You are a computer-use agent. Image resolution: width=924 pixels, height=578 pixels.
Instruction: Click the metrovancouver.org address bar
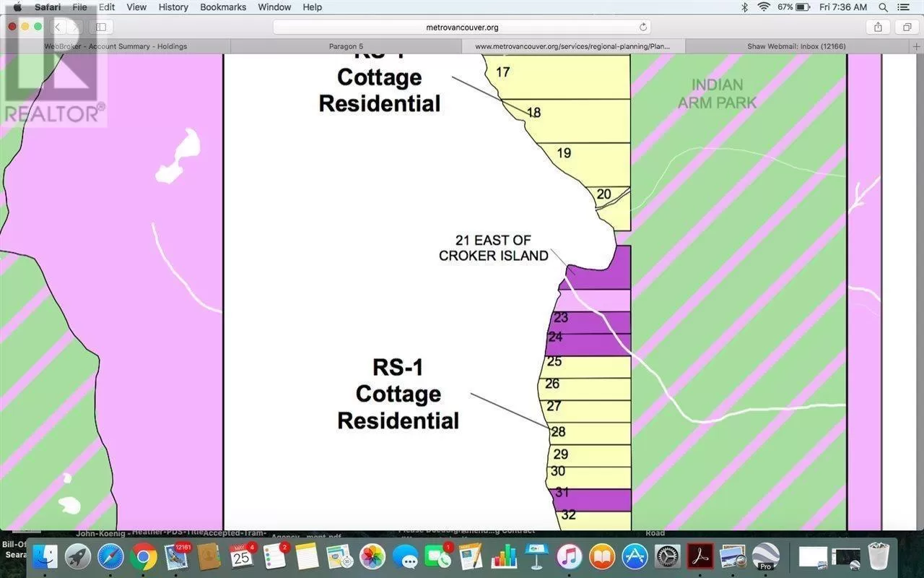click(x=462, y=27)
